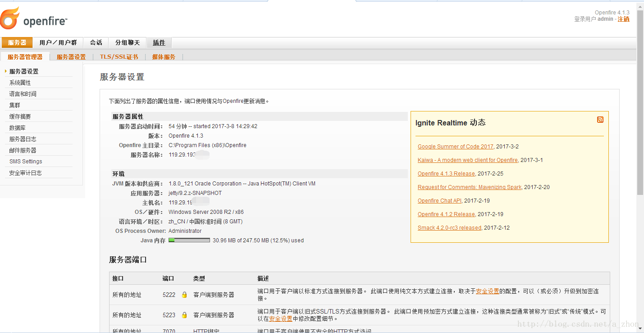The image size is (644, 333).
Task: Click the zh_CN / 中国标准时间 locale value
Action: coord(206,222)
